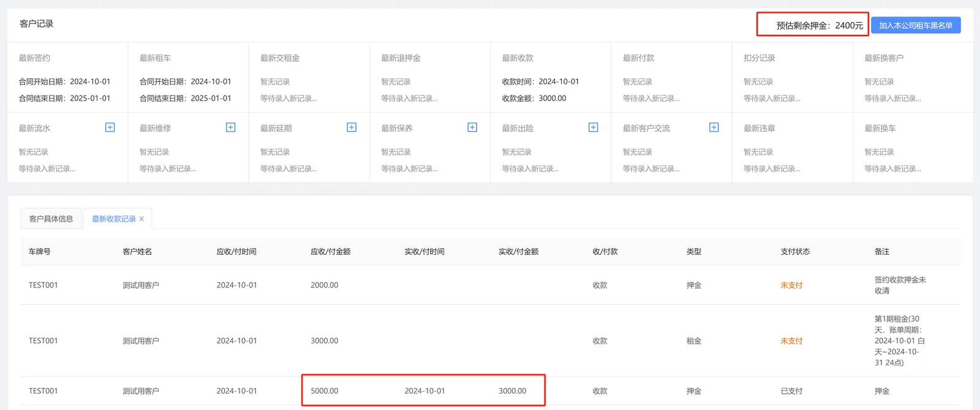Viewport: 980px width, 410px height.
Task: Click 实收 3000.00 amount in 已支付 row
Action: (512, 391)
